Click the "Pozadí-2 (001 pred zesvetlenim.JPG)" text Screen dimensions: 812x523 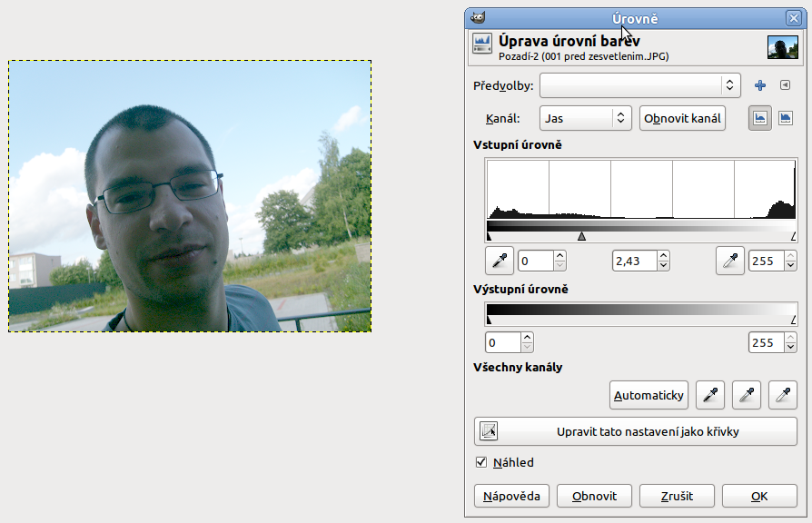pos(584,56)
